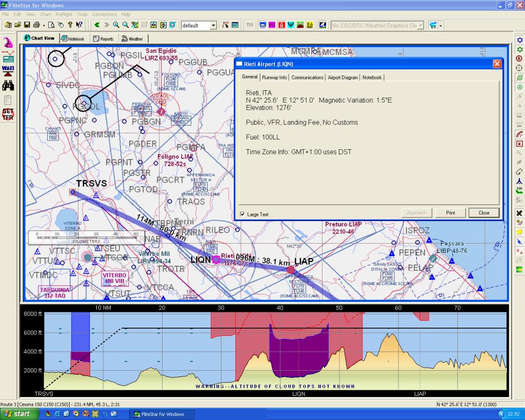
Task: Click the printer icon in toolbar
Action: tap(36, 25)
